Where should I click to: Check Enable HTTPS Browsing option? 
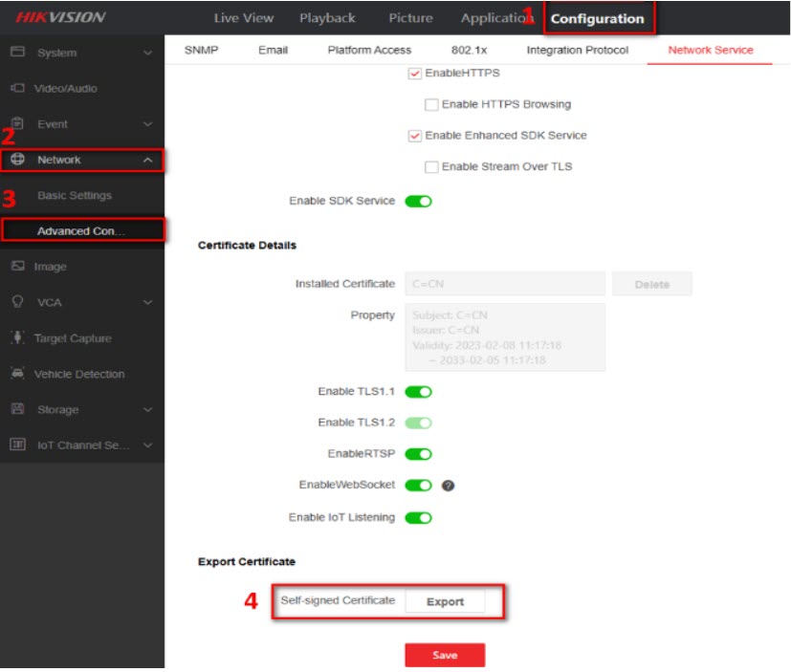pos(431,104)
